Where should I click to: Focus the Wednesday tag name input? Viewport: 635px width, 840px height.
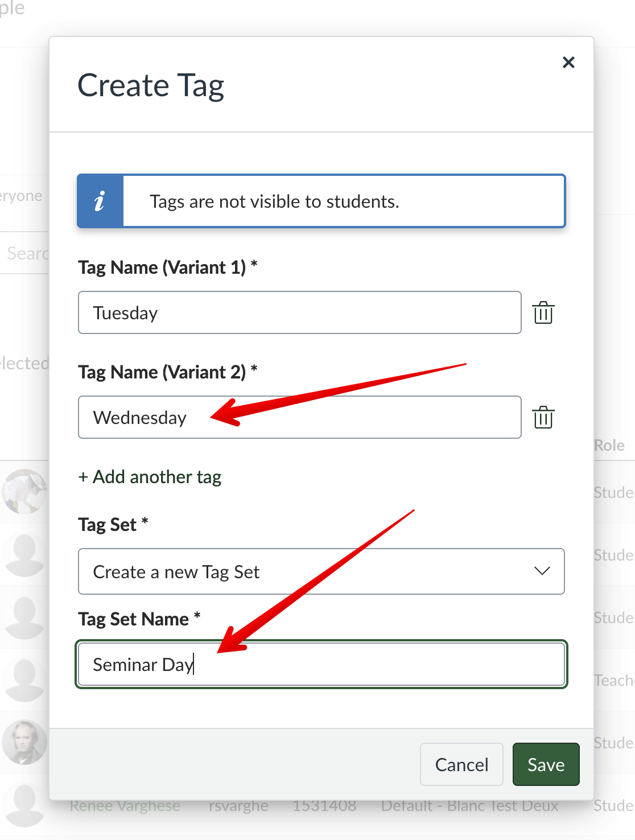click(299, 417)
